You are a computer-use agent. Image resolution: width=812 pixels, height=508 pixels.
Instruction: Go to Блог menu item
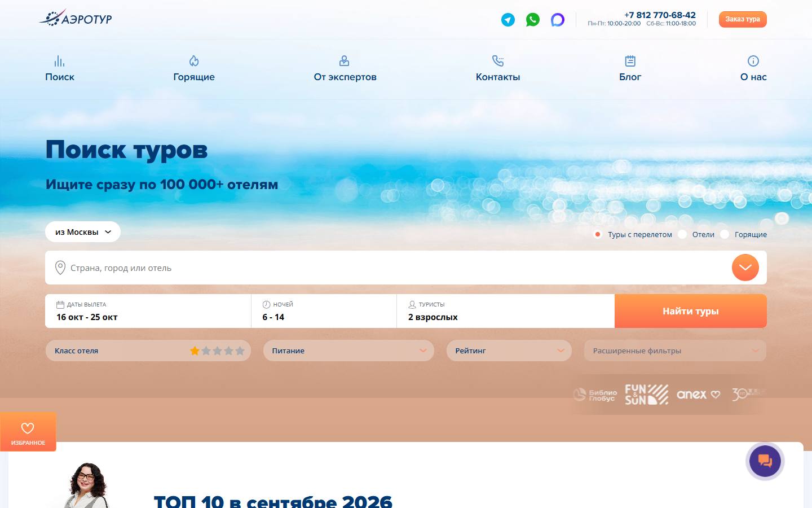click(x=630, y=77)
